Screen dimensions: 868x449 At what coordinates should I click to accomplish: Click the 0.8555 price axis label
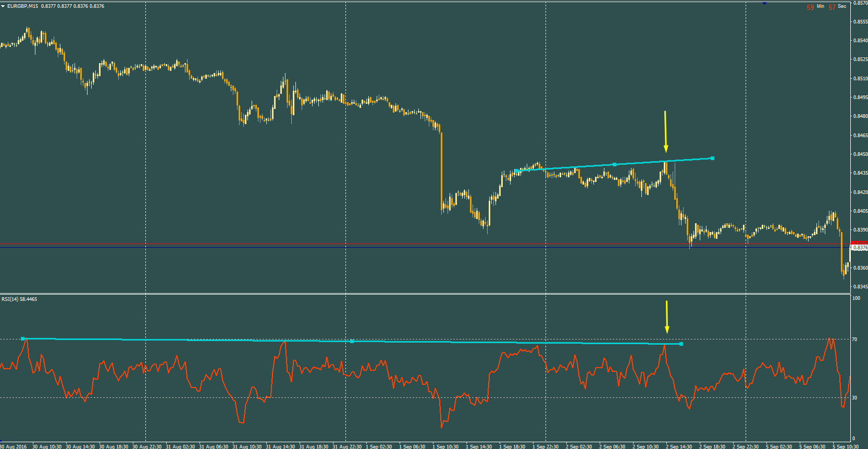[x=860, y=22]
